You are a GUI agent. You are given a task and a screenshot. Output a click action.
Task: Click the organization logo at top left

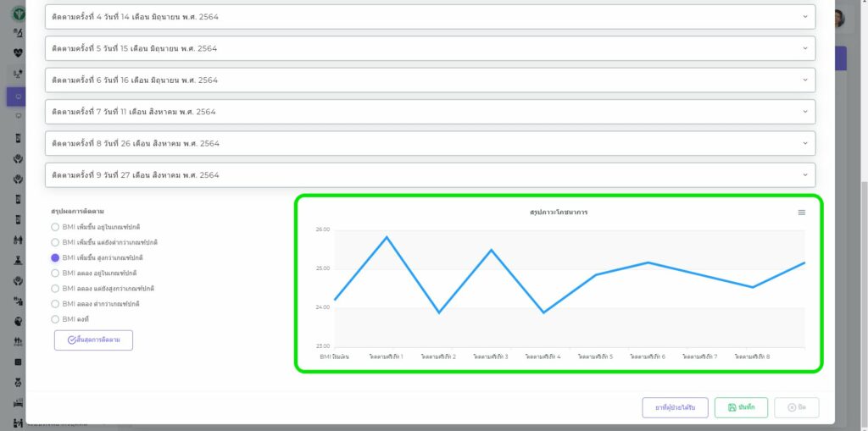(18, 14)
